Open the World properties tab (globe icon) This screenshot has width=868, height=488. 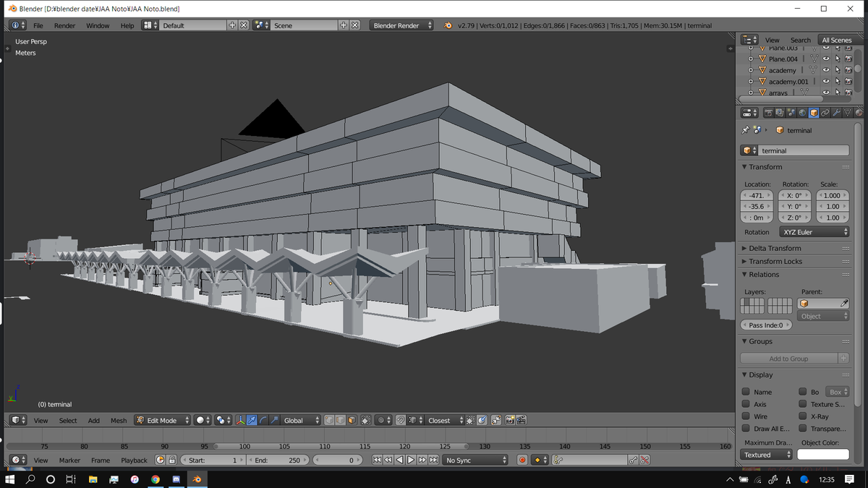point(802,113)
